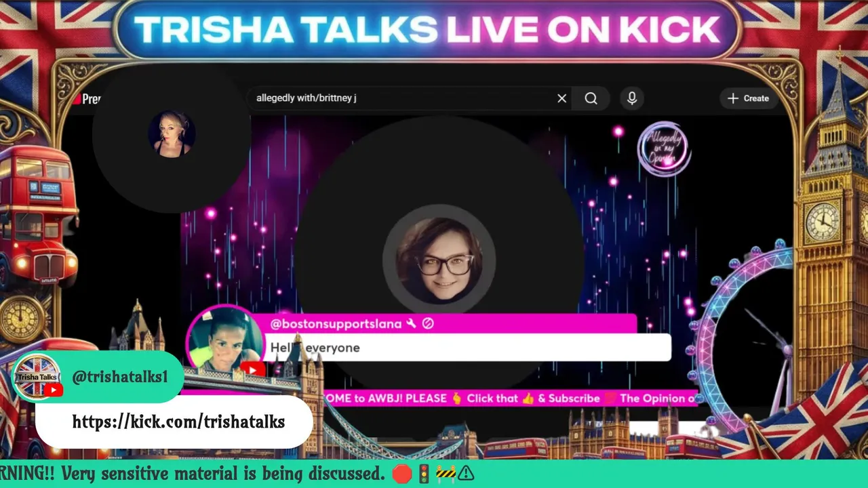Image resolution: width=868 pixels, height=488 pixels.
Task: Click the Trisha Talks round channel badge
Action: 37,377
